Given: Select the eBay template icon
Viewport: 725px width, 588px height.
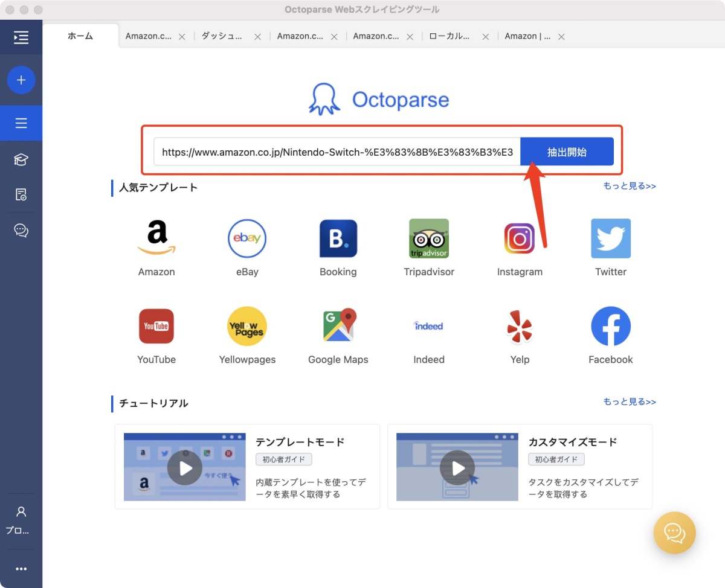Looking at the screenshot, I should coord(247,238).
